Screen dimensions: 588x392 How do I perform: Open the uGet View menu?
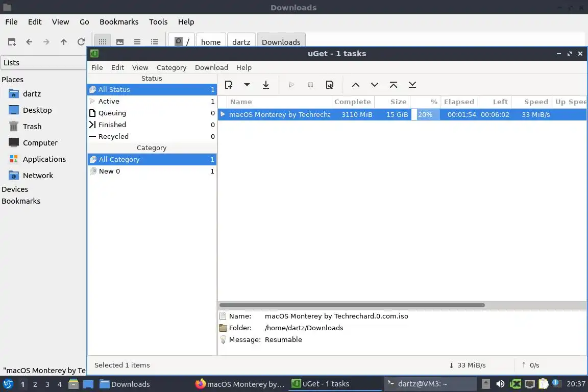click(x=140, y=67)
